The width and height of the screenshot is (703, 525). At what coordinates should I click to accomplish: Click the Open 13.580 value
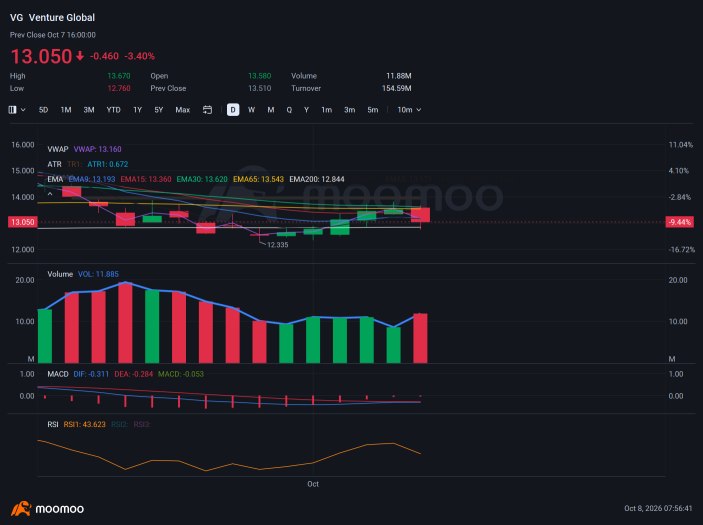coord(260,76)
